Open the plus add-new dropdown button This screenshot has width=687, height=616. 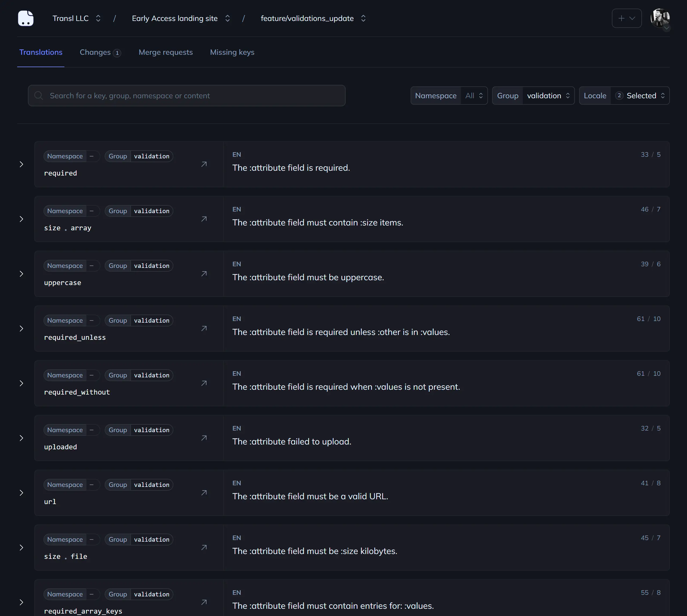(x=626, y=18)
